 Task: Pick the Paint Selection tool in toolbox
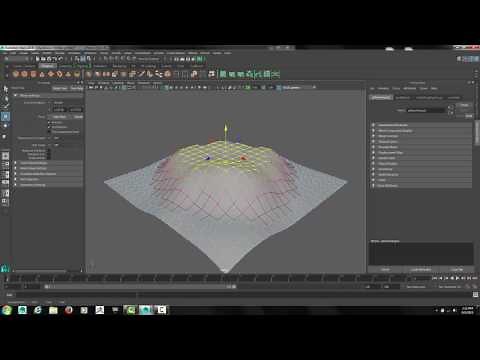(5, 107)
